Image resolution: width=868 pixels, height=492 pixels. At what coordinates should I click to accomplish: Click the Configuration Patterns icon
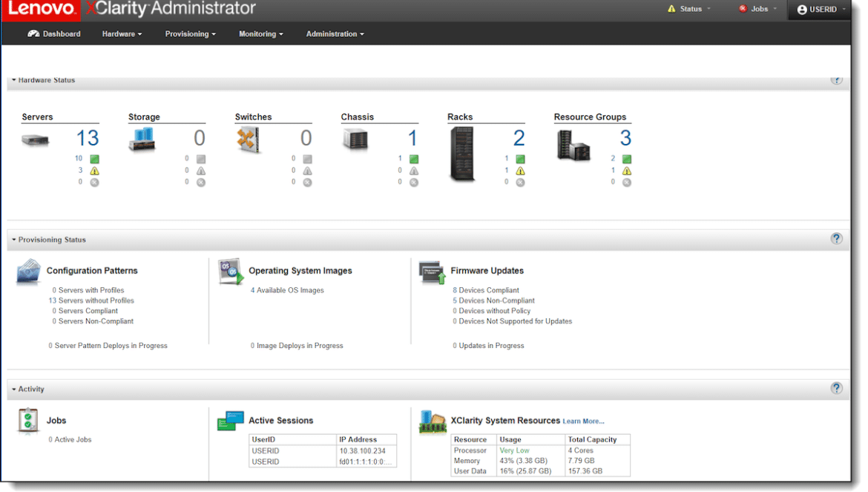coord(28,271)
